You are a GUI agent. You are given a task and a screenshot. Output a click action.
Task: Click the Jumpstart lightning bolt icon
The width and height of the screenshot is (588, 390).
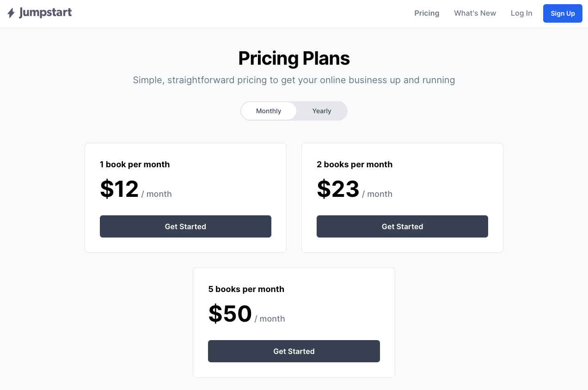11,13
